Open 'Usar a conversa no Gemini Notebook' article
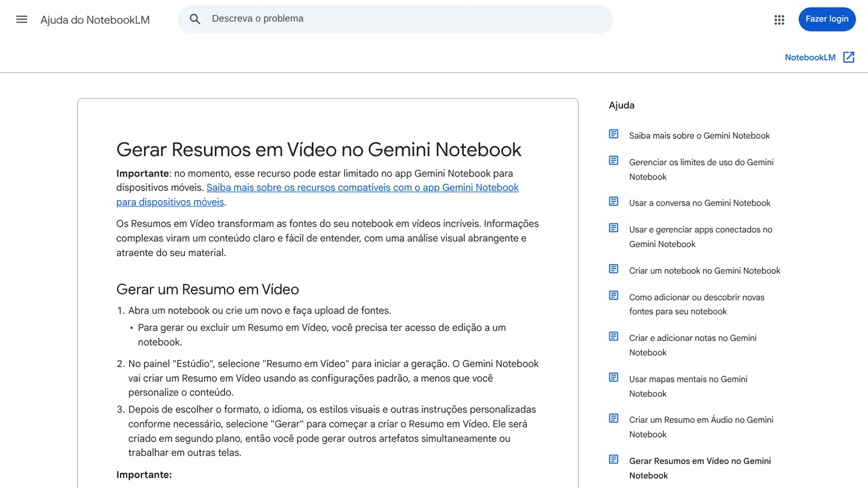 click(700, 203)
